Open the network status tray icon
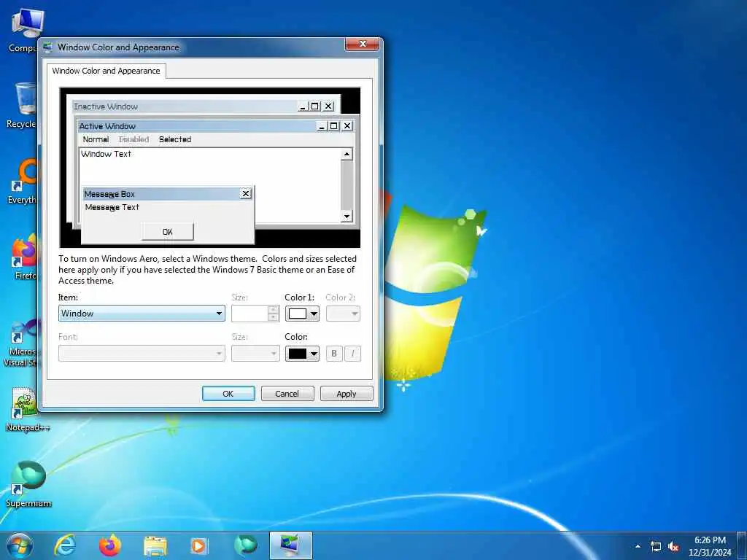 point(656,547)
